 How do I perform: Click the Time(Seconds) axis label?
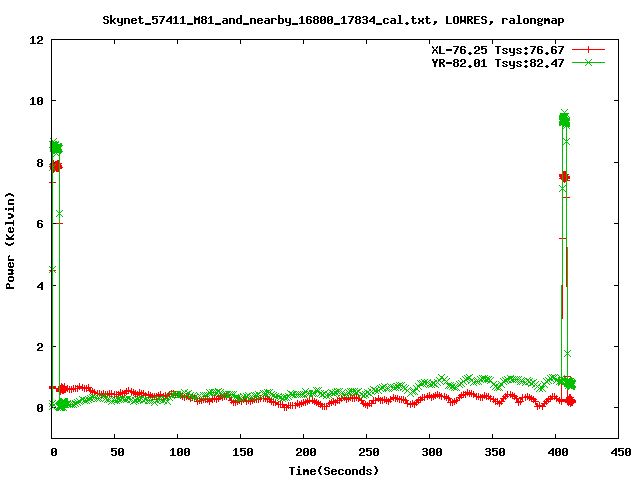point(333,471)
